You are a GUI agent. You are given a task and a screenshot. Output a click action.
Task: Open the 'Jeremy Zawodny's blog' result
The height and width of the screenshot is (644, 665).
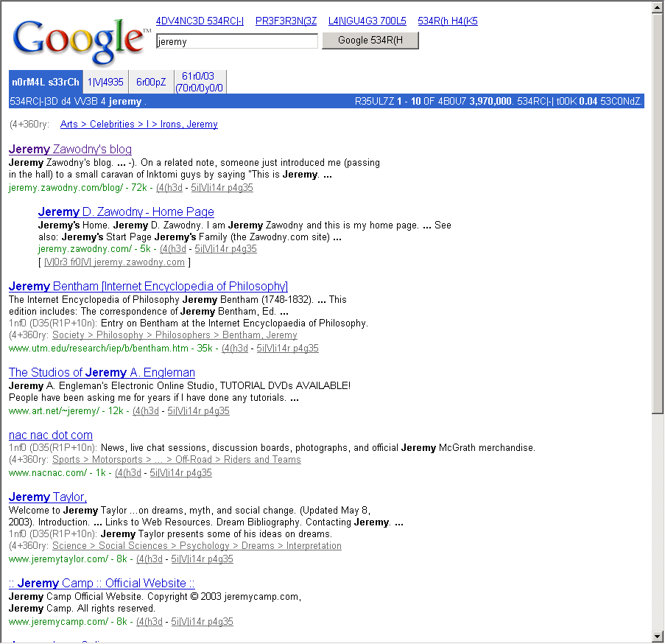(70, 150)
